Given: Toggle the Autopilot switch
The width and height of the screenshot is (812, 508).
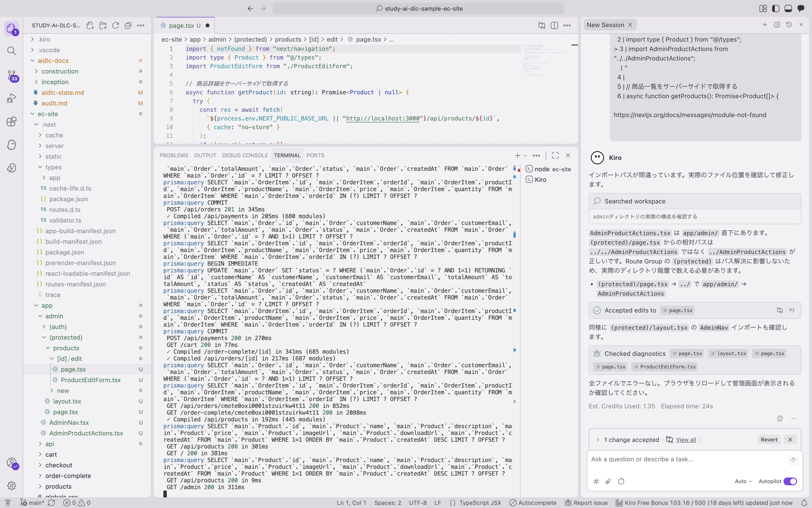Looking at the screenshot, I should (x=790, y=481).
